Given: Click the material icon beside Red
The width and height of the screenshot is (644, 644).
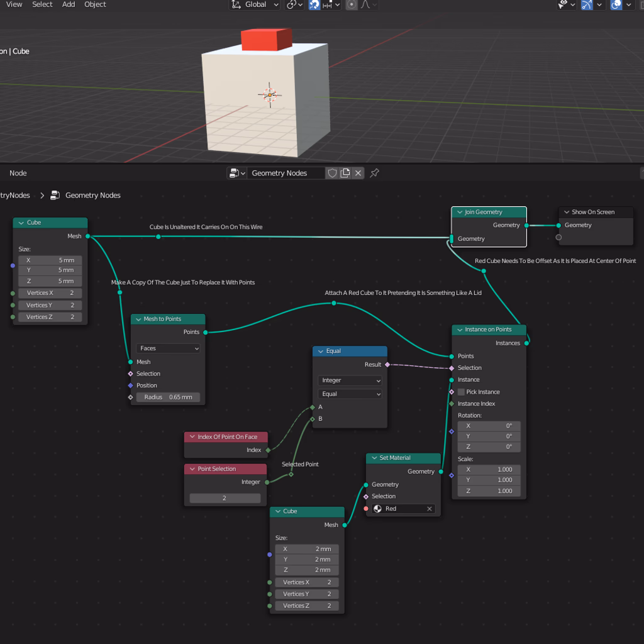Looking at the screenshot, I should coord(378,509).
